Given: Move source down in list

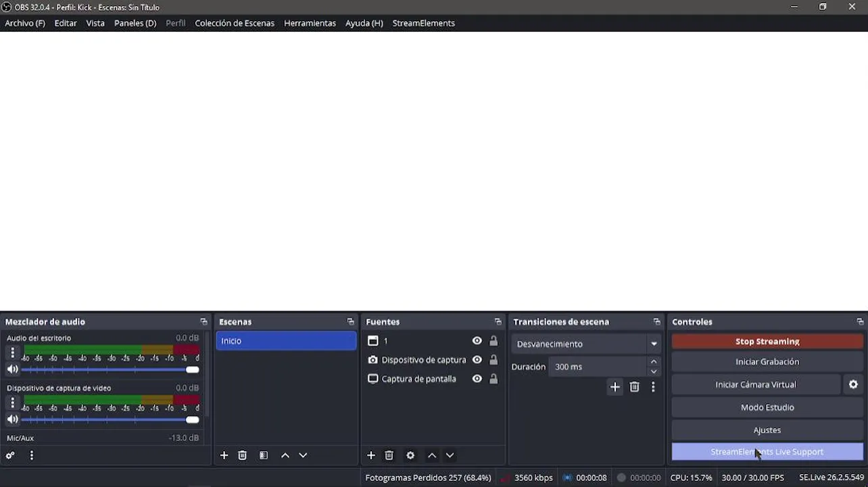Looking at the screenshot, I should coord(450,456).
